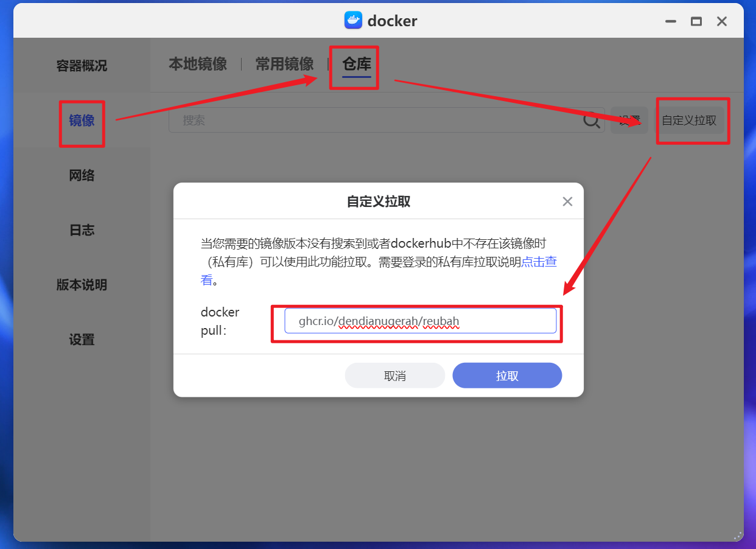Switch to the 常用镜像 tab
Viewport: 756px width, 549px height.
pyautogui.click(x=284, y=63)
